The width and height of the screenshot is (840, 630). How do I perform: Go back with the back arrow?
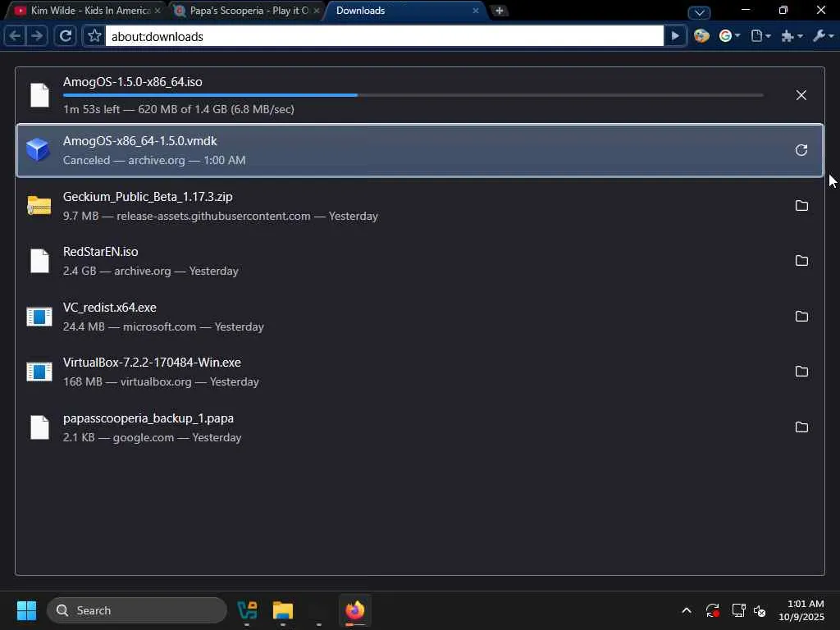point(15,36)
